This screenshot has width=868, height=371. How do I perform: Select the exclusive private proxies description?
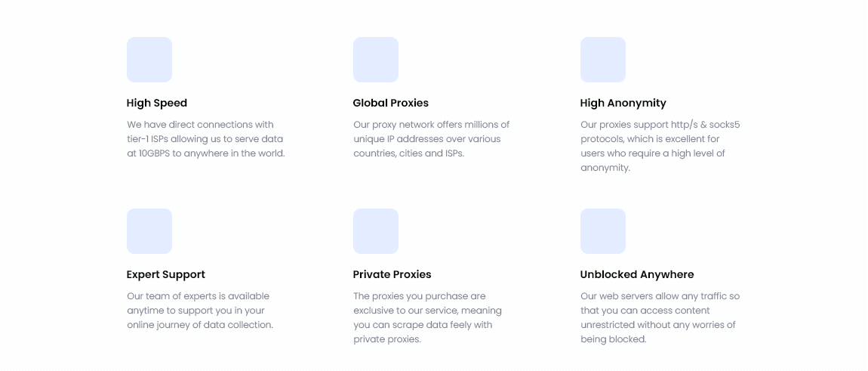[x=427, y=317]
